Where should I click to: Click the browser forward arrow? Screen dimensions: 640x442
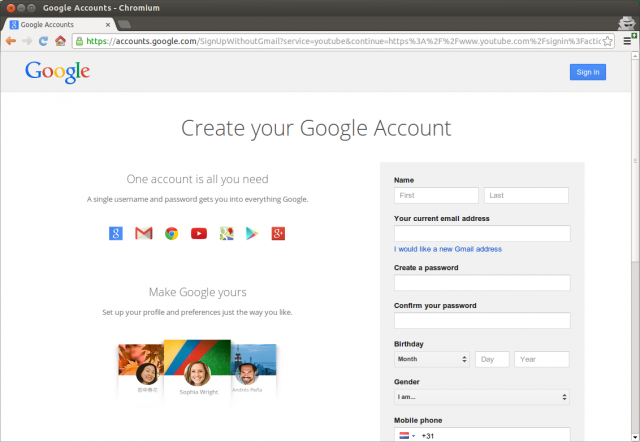click(x=27, y=41)
